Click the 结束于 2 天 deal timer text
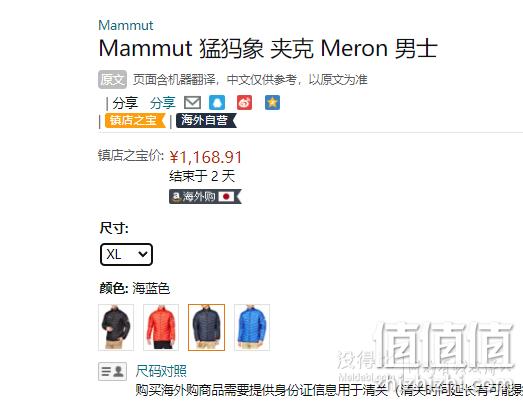Screen dimensions: 523x401 point(202,176)
